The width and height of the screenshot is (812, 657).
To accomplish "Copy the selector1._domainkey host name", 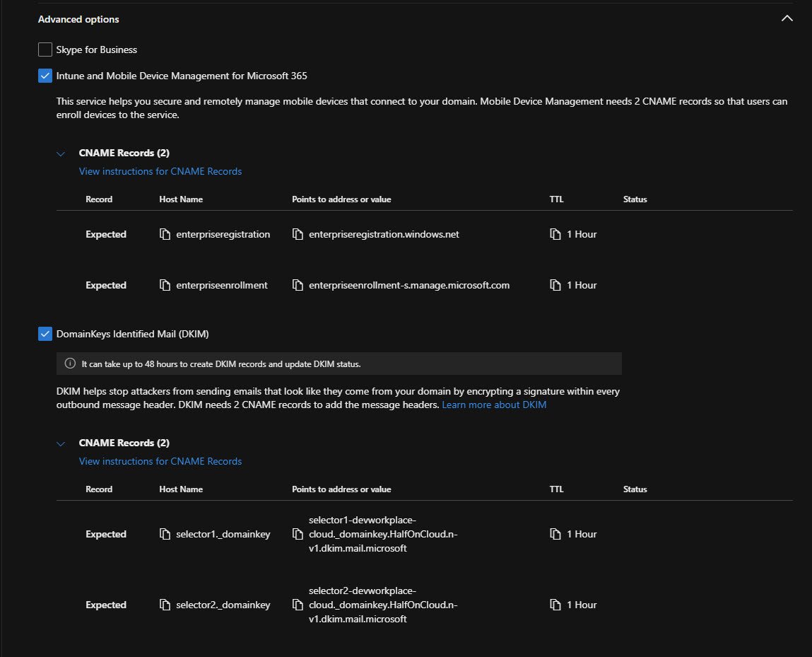I will click(165, 535).
